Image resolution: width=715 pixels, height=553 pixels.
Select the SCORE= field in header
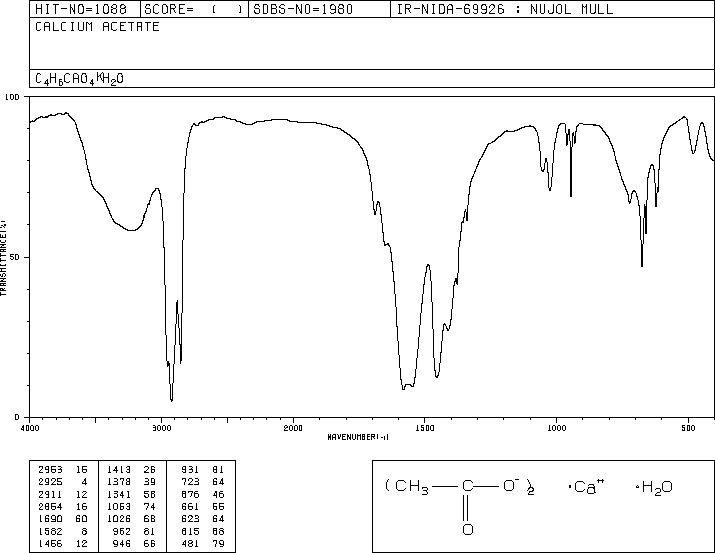pyautogui.click(x=194, y=9)
